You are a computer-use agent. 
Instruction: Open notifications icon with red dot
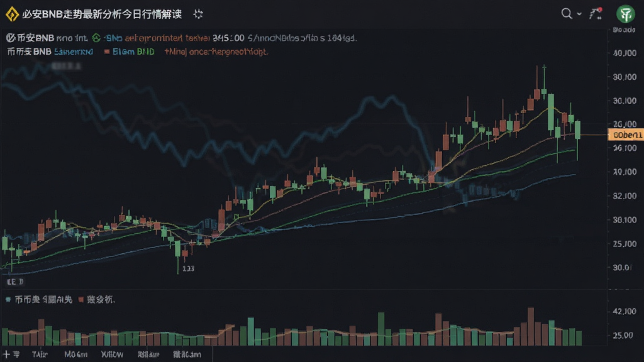(x=596, y=14)
